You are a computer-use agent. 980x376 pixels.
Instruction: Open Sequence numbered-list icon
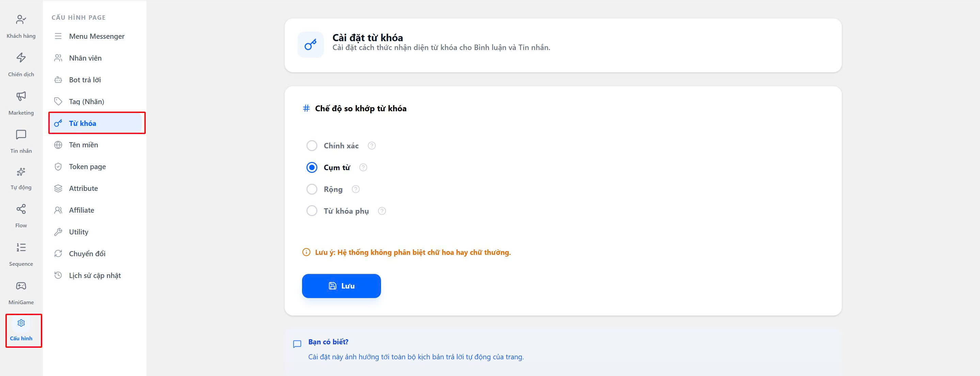[21, 247]
